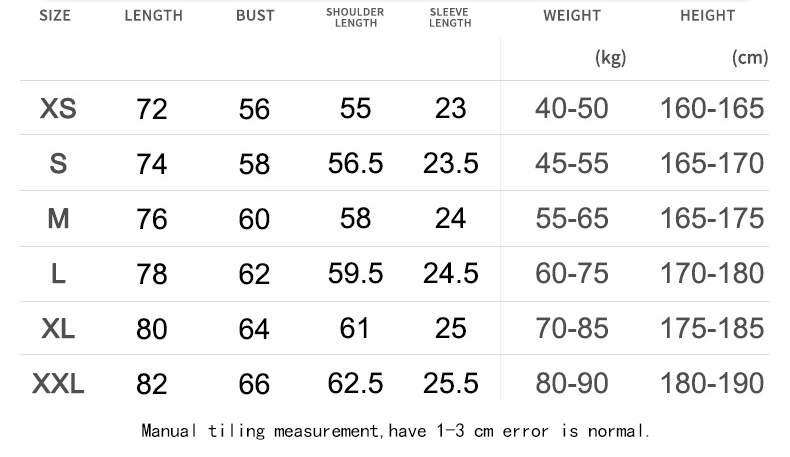
Task: Click the manual tiling measurement note
Action: click(x=396, y=431)
